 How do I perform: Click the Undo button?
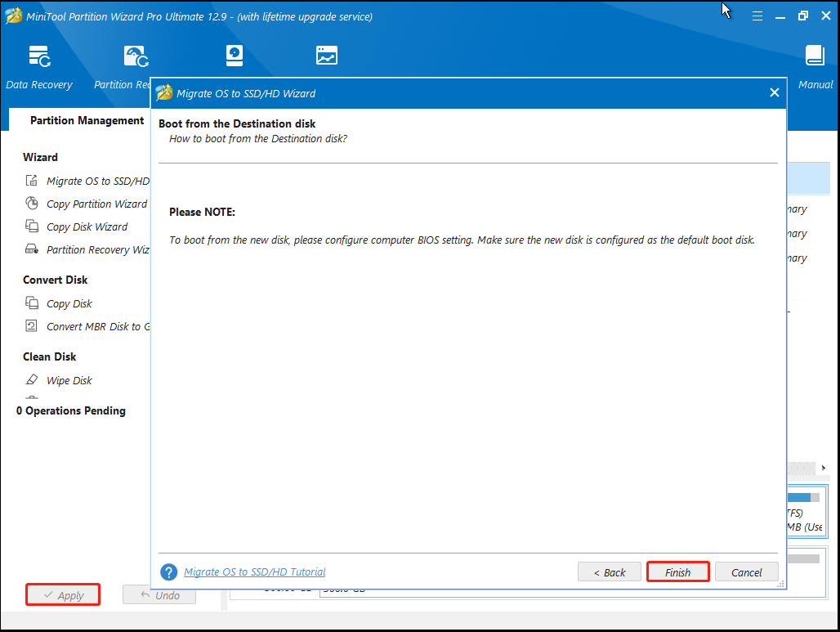click(x=159, y=595)
